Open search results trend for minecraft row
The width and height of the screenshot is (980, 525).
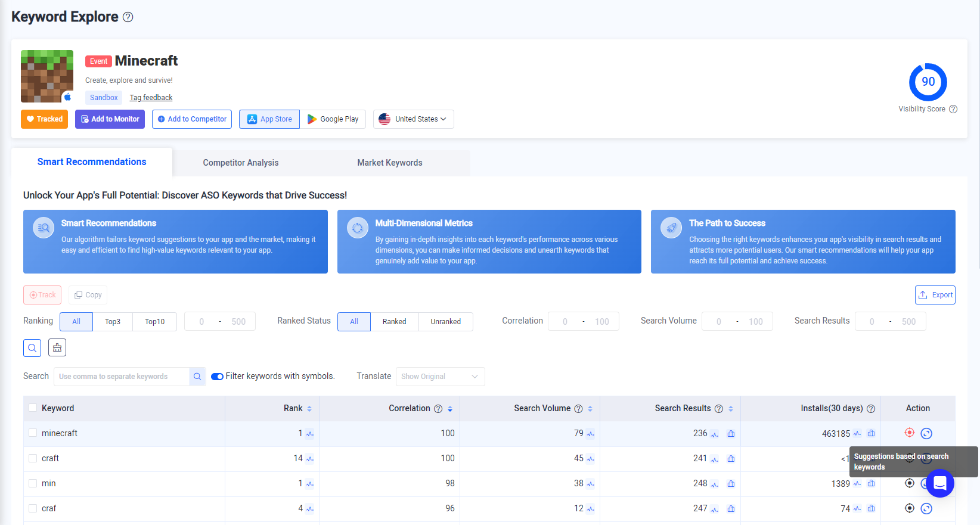tap(714, 434)
